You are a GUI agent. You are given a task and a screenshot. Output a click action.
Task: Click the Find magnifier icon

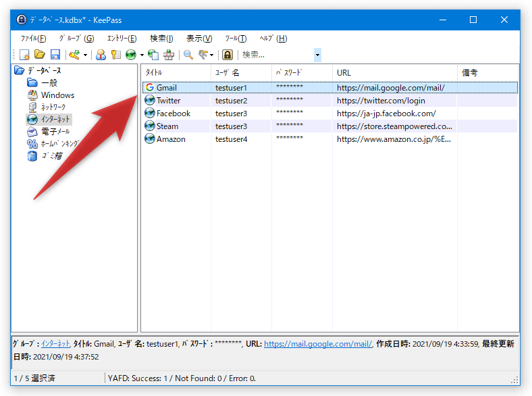point(188,55)
